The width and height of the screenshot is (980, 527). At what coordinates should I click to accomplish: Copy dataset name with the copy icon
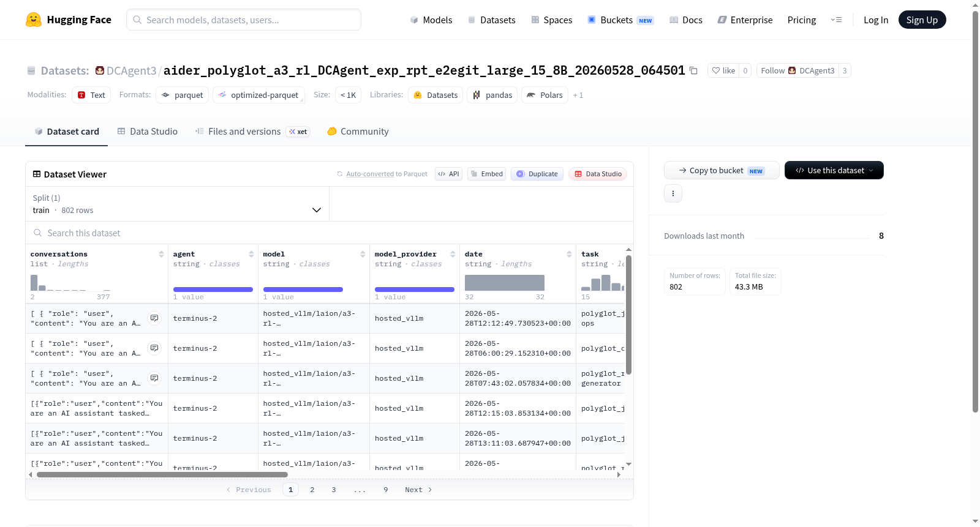click(693, 70)
